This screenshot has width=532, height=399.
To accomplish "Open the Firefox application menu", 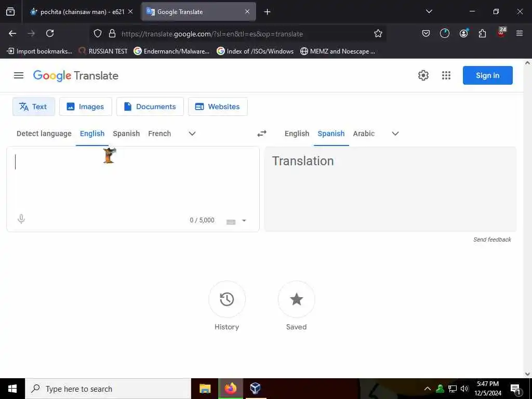I will (520, 33).
